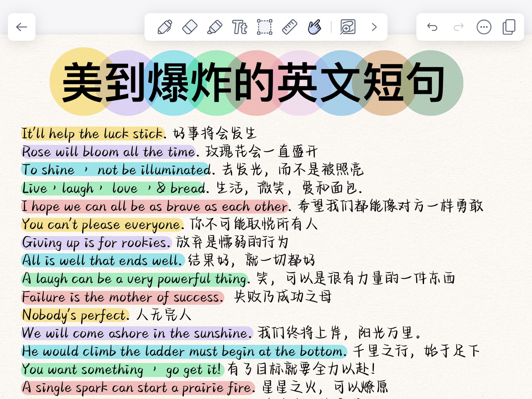Click "I hope we can all be as brave as each other"

tap(155, 206)
